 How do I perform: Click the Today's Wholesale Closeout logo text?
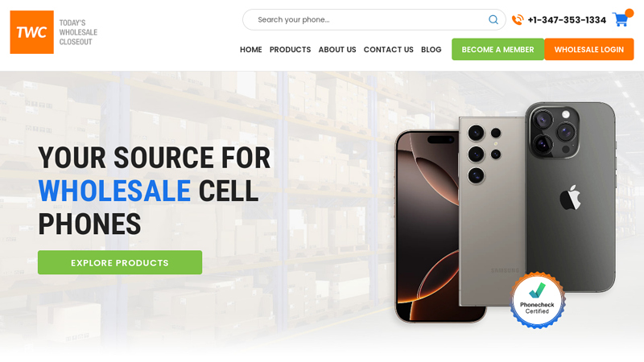tap(78, 32)
